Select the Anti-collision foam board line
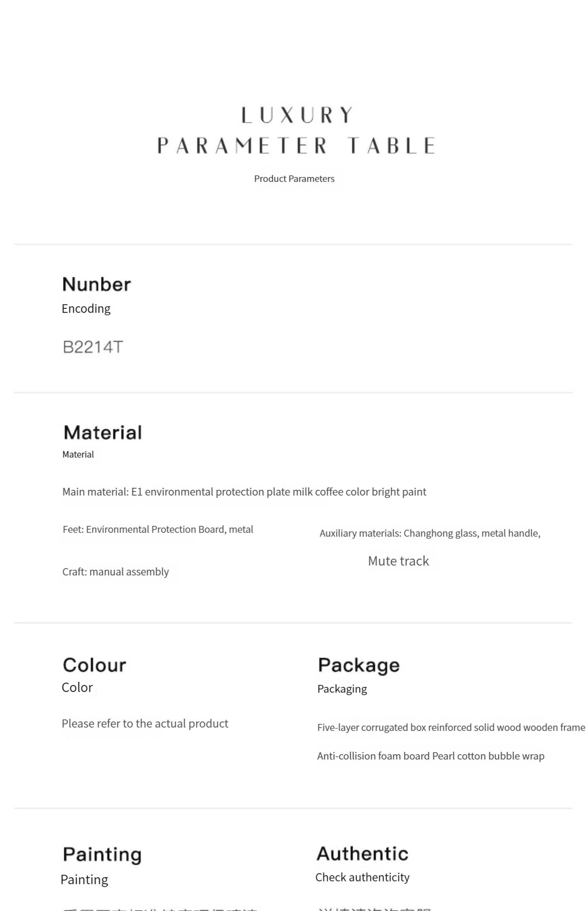The height and width of the screenshot is (911, 588). [431, 756]
